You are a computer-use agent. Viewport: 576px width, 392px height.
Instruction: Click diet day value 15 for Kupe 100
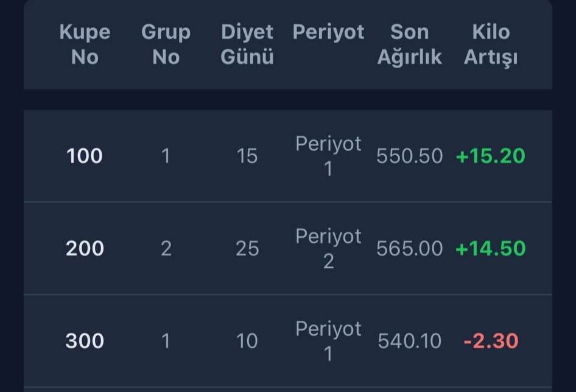(247, 155)
